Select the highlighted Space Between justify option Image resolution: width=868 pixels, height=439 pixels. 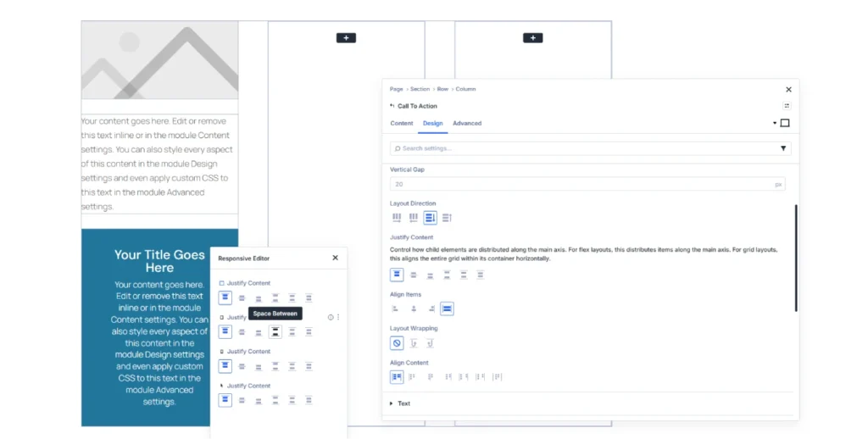275,331
